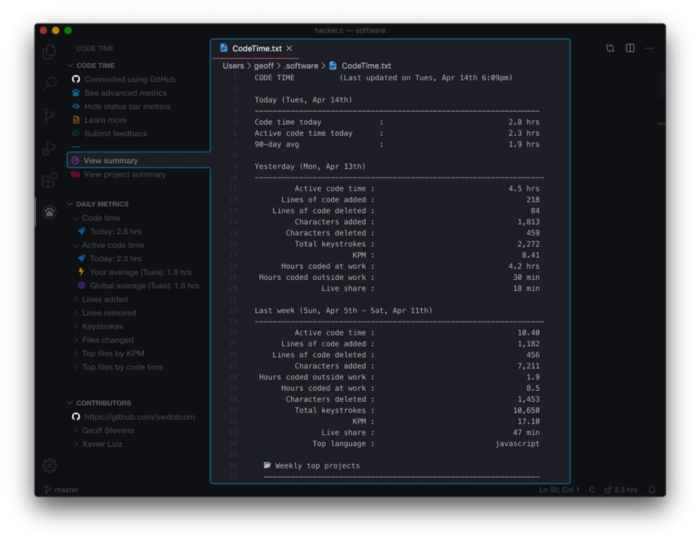700x542 pixels.
Task: Click the 'Active code time today' line
Action: coord(397,133)
